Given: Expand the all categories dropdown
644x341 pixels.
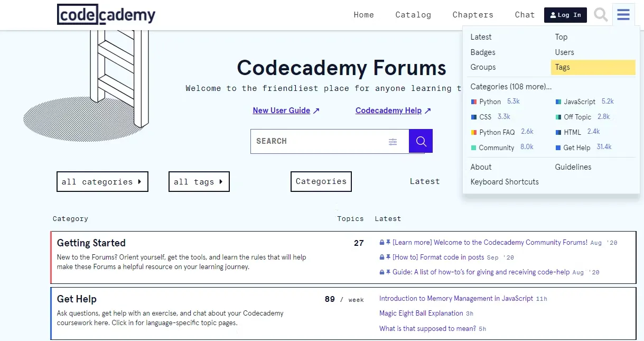Looking at the screenshot, I should 102,181.
